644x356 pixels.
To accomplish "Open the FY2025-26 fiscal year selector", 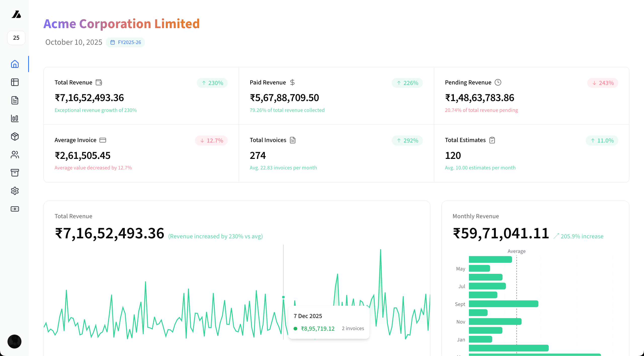I will point(126,42).
